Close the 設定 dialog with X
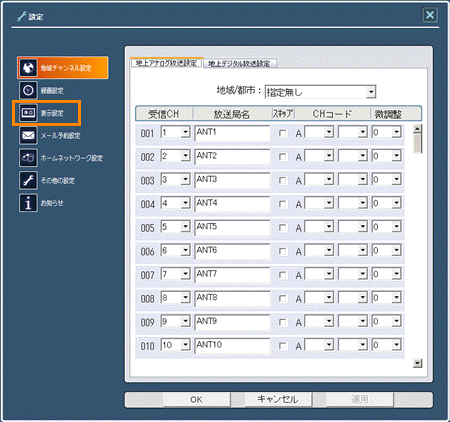Screen dimensions: 450x422 pyautogui.click(x=430, y=15)
